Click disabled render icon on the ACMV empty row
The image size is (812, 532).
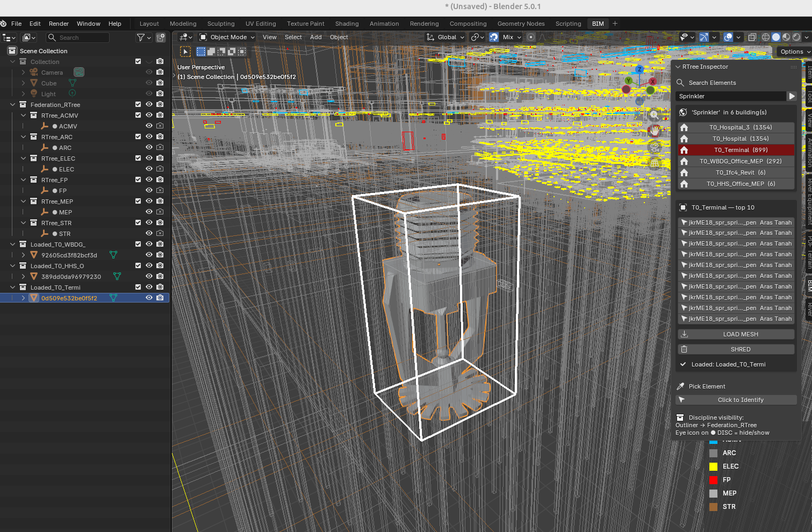[x=160, y=126]
